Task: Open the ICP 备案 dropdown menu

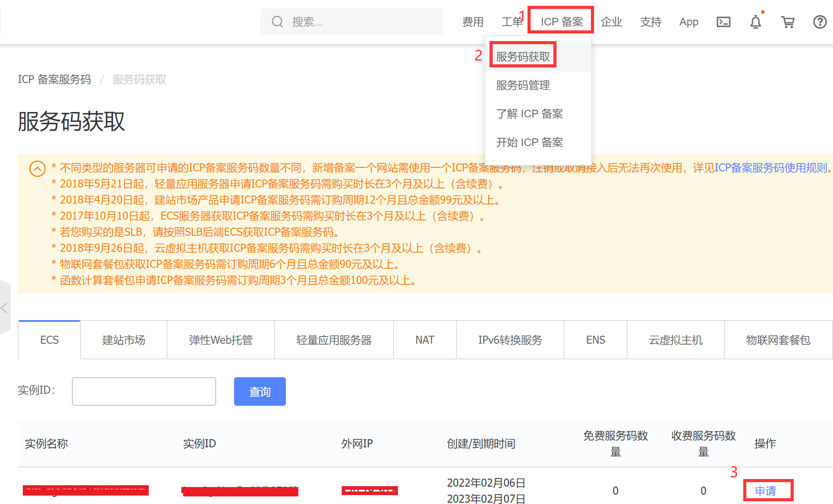Action: click(x=561, y=20)
